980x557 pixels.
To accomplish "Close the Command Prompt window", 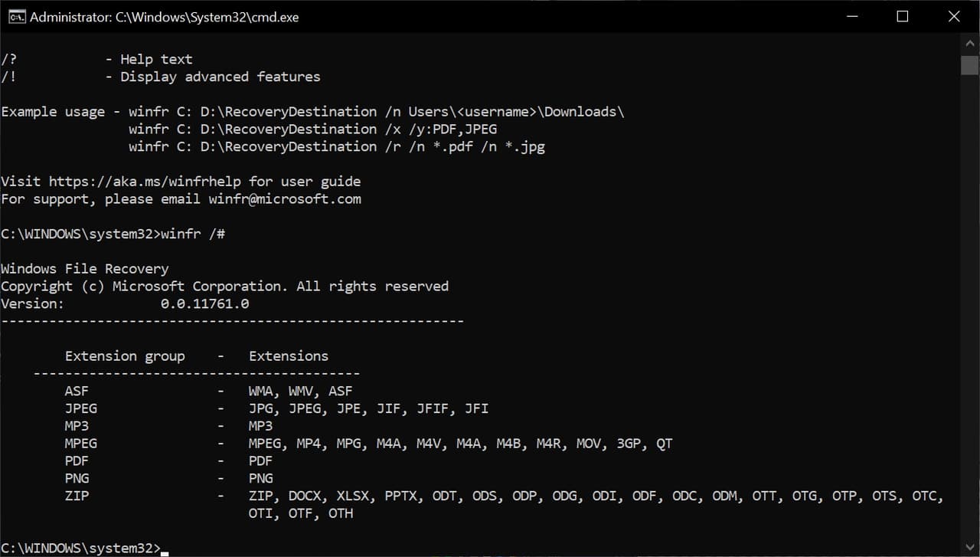I will [x=954, y=17].
